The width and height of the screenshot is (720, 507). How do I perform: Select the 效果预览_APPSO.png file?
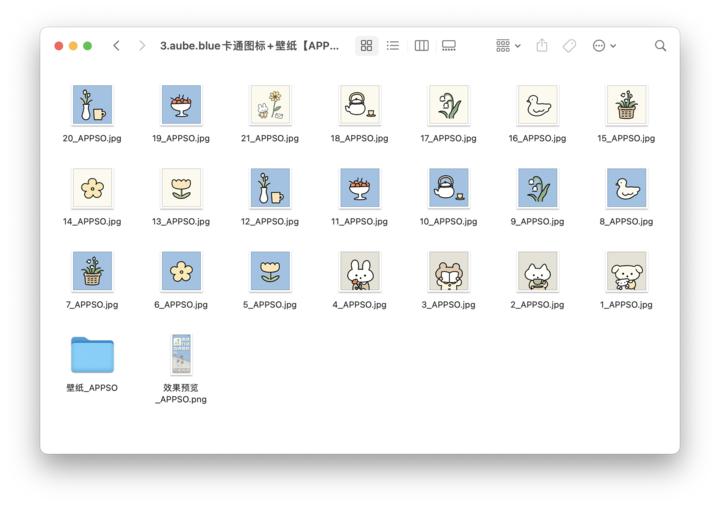pos(181,355)
